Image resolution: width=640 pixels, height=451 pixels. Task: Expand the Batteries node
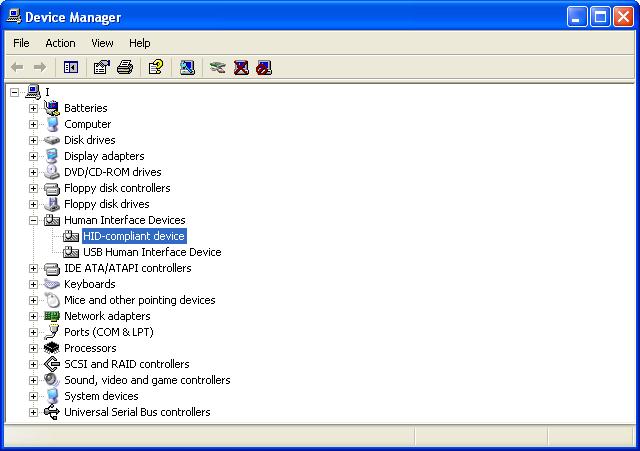click(x=33, y=108)
